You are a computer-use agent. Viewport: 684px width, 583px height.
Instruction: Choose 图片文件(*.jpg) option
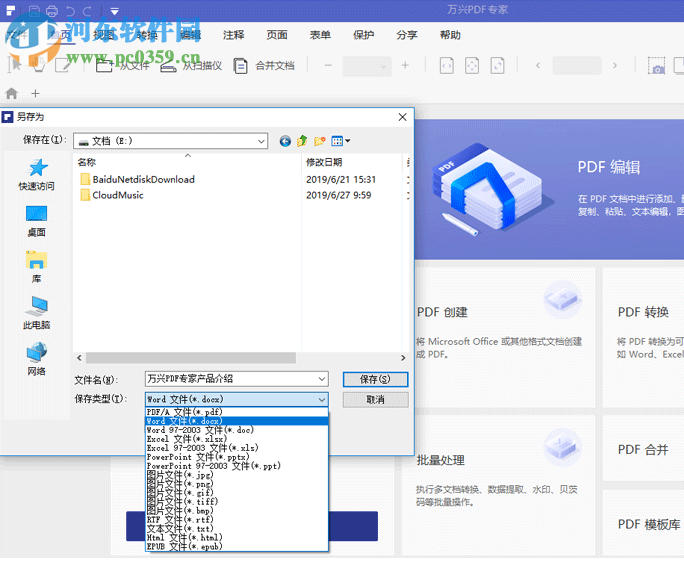(236, 475)
